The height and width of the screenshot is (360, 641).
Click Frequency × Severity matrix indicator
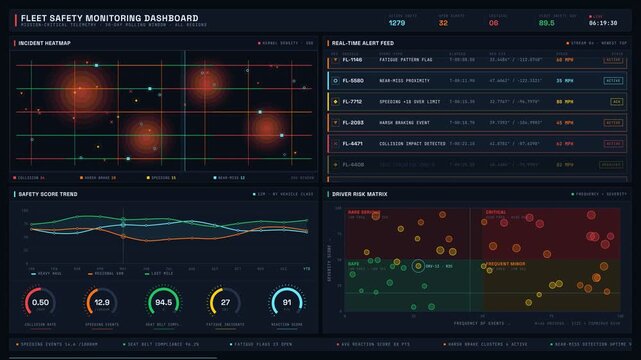point(599,194)
